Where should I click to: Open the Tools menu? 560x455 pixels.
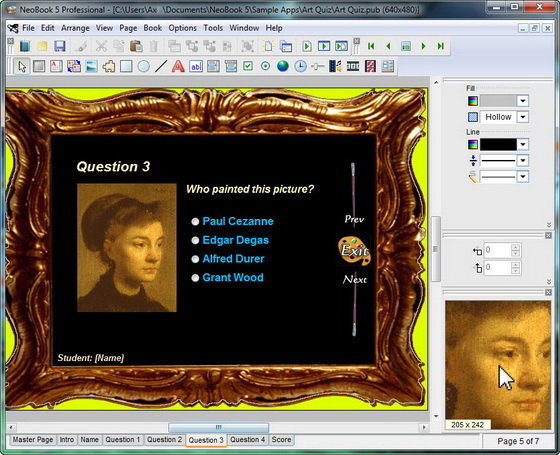[x=213, y=28]
